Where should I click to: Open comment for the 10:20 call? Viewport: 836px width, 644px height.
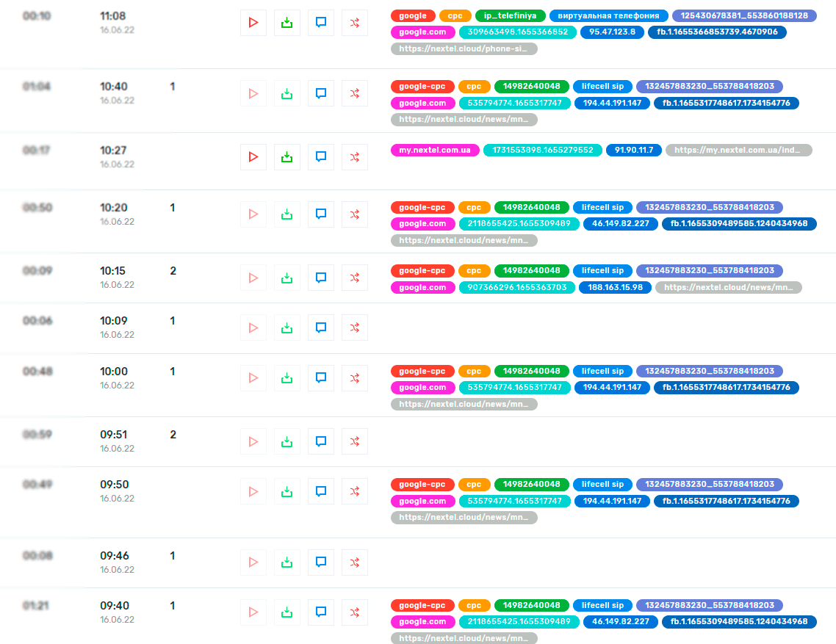tap(321, 214)
